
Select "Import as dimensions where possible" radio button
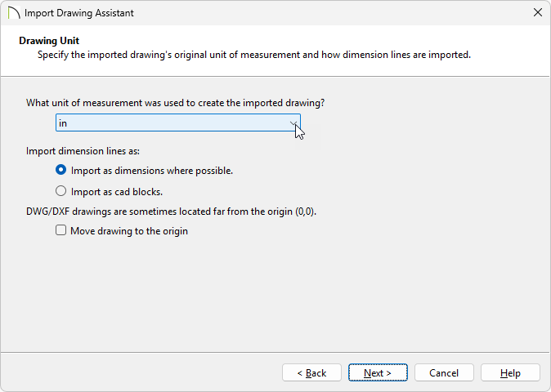(61, 171)
